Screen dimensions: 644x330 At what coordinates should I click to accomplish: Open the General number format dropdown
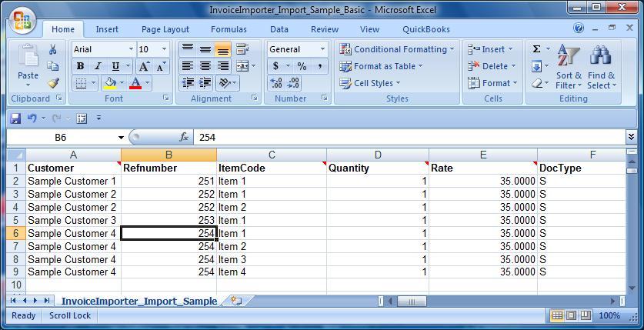(x=322, y=49)
